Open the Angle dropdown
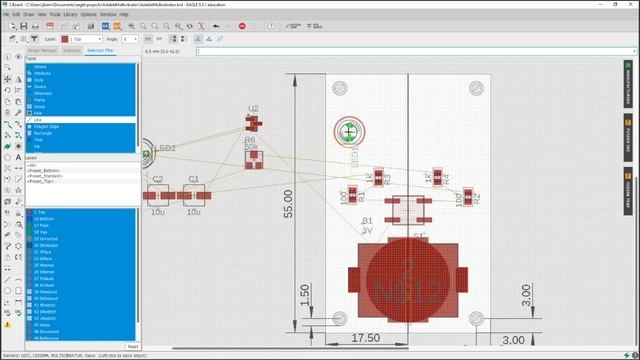This screenshot has height=360, width=640. [130, 39]
